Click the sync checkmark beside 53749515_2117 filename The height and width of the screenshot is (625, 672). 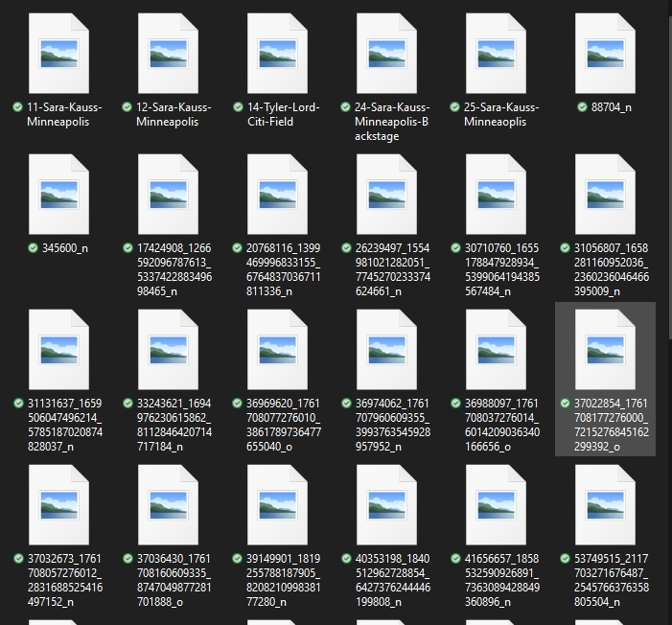565,558
